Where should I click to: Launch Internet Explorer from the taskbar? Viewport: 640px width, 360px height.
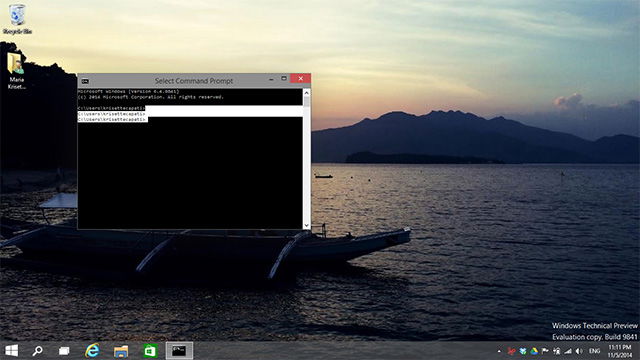(93, 351)
